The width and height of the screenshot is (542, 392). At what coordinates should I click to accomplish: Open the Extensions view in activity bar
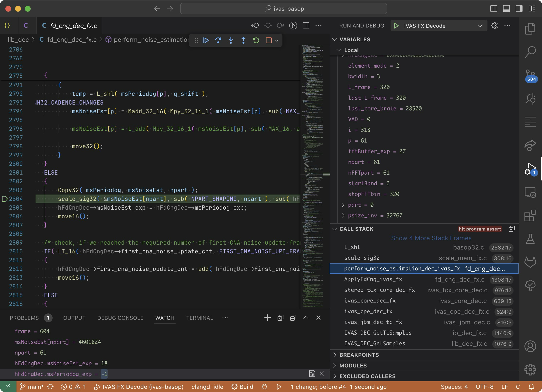(x=530, y=215)
